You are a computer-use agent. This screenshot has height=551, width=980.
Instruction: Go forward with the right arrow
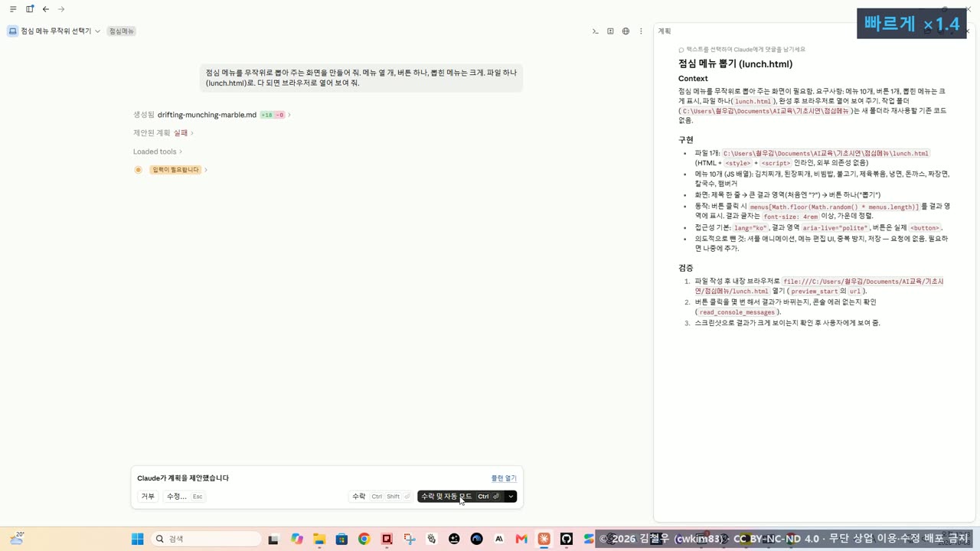coord(61,9)
